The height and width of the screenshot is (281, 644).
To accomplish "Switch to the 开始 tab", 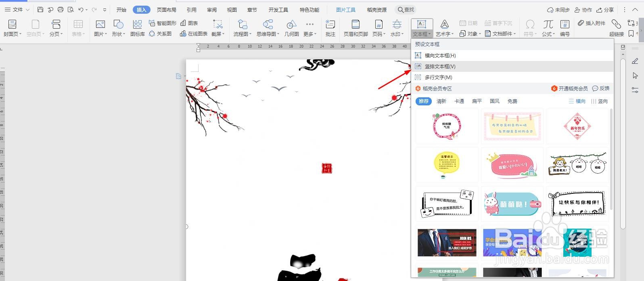I will pyautogui.click(x=121, y=10).
